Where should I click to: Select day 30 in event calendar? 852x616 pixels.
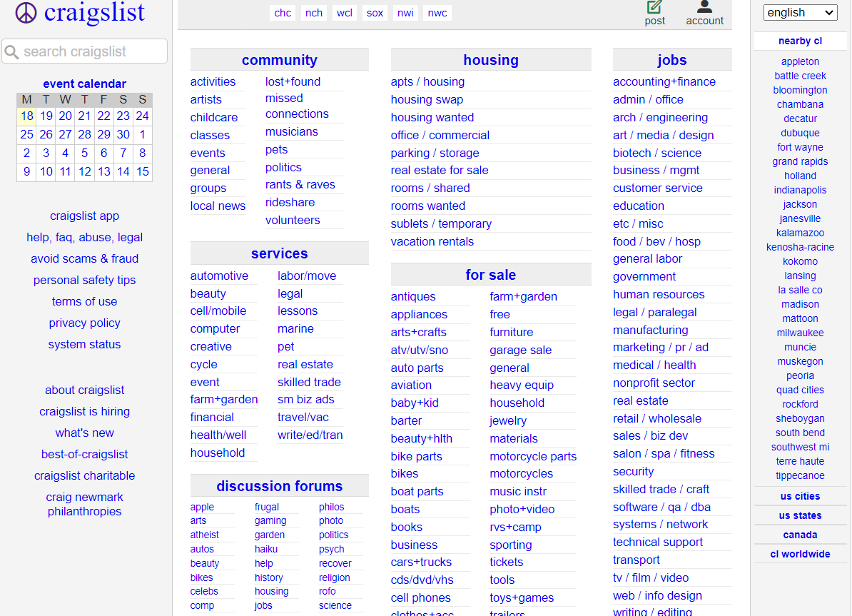click(123, 134)
